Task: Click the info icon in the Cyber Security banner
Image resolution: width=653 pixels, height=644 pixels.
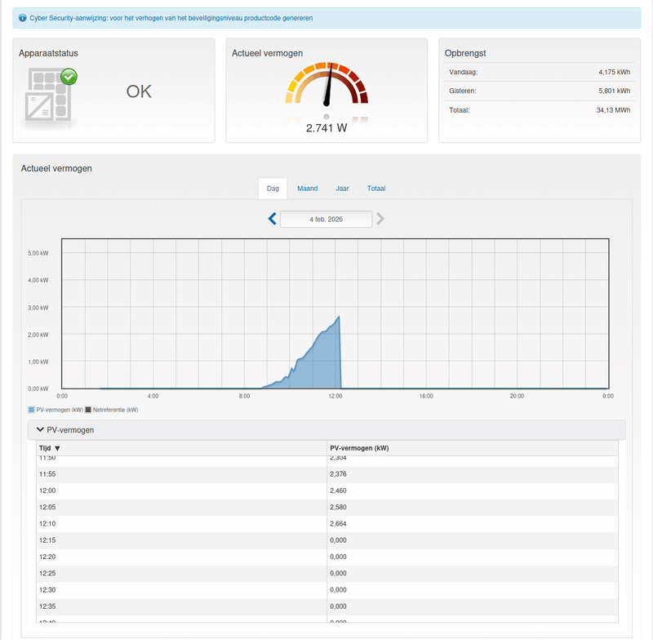Action: [x=21, y=17]
